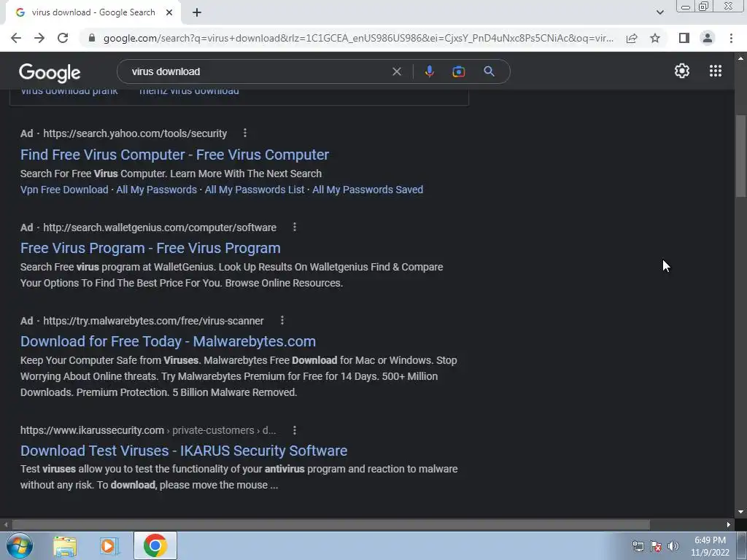Open options menu for walletgenius ad
Image resolution: width=747 pixels, height=560 pixels.
(x=295, y=227)
